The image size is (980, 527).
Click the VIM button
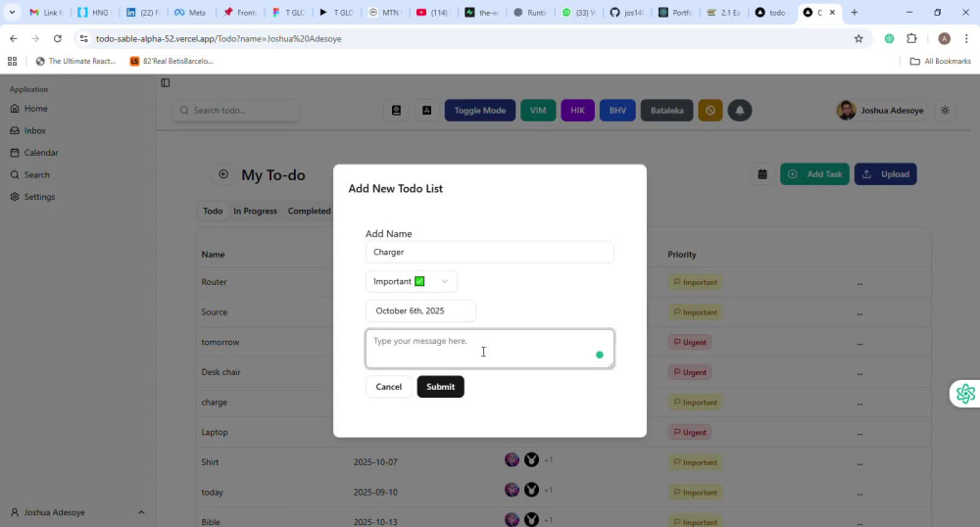(538, 111)
